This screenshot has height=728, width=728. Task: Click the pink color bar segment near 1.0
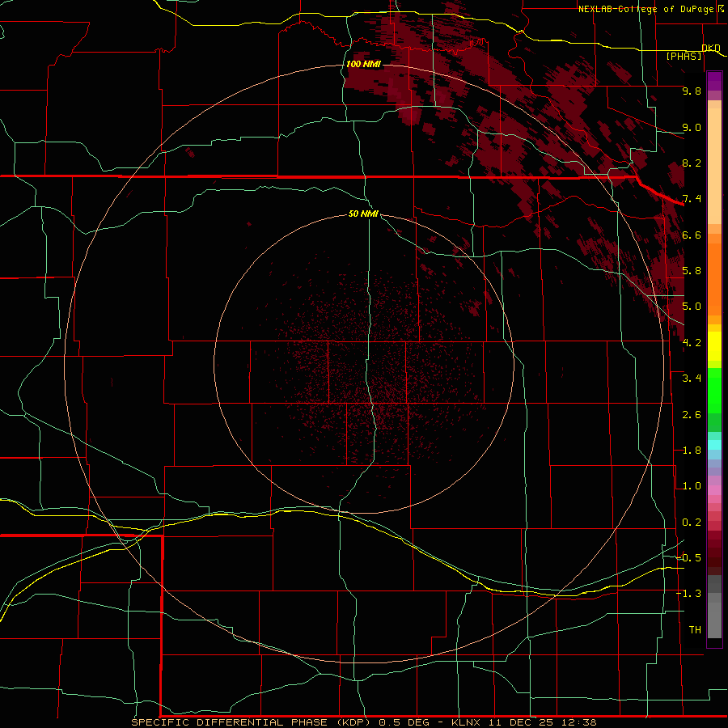click(714, 490)
